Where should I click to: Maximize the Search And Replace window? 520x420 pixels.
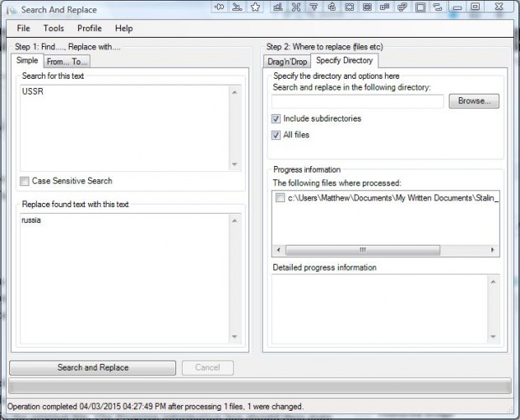coord(476,7)
